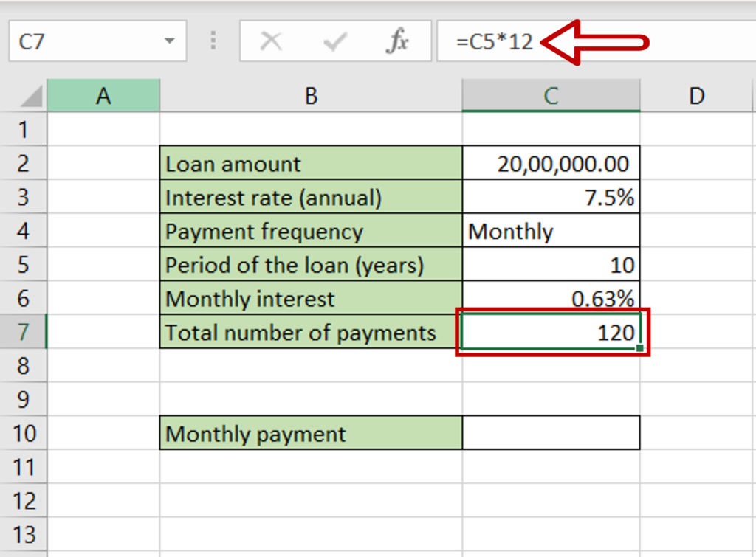
Task: Select the Total number of payments value 120
Action: [x=550, y=333]
